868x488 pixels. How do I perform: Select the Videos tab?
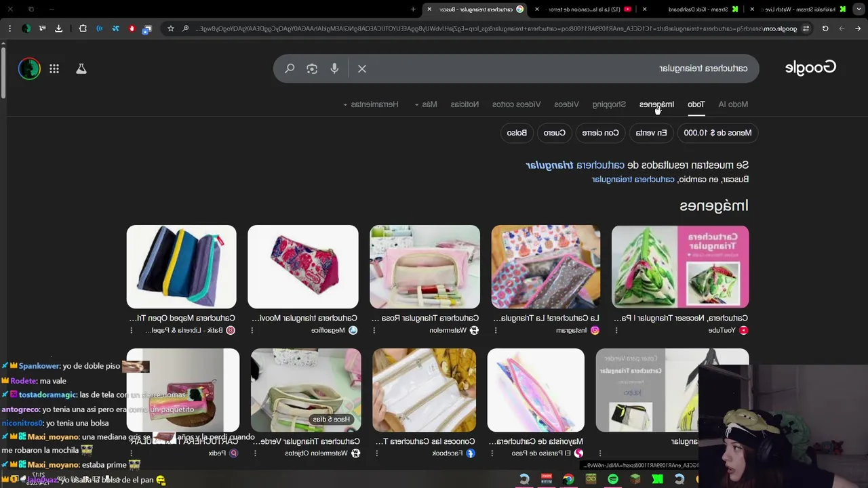pos(566,104)
